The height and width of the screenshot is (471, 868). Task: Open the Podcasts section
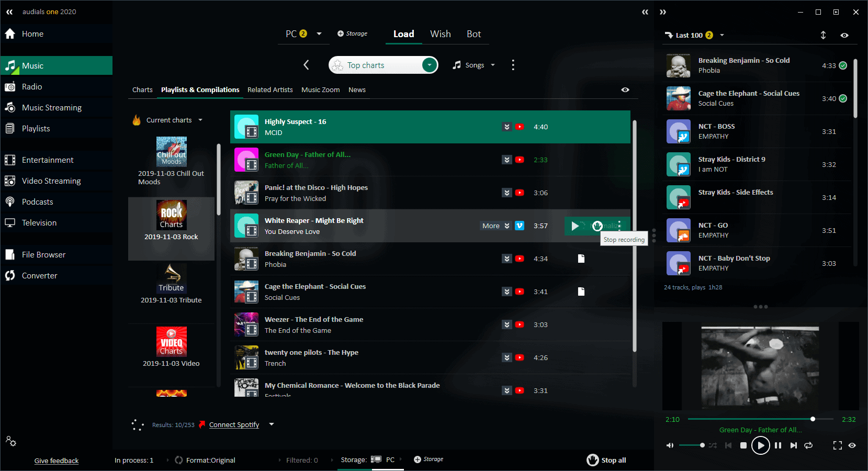[x=37, y=202]
